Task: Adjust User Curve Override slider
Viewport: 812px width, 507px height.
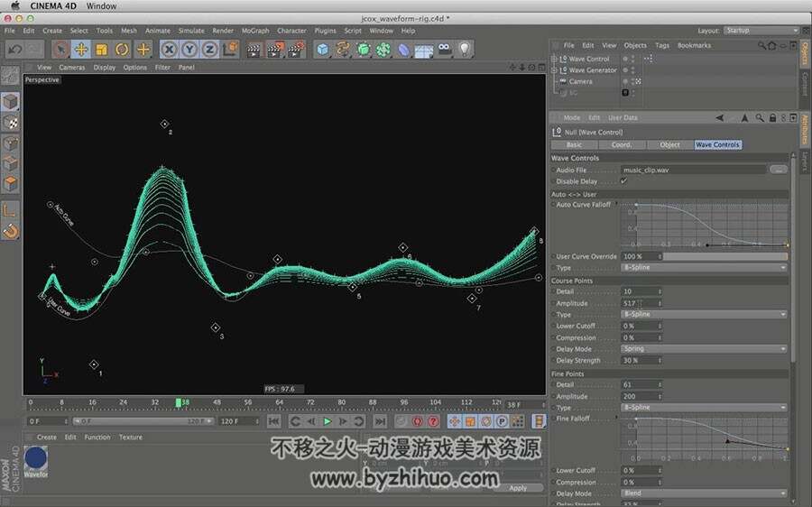Action: pyautogui.click(x=725, y=256)
